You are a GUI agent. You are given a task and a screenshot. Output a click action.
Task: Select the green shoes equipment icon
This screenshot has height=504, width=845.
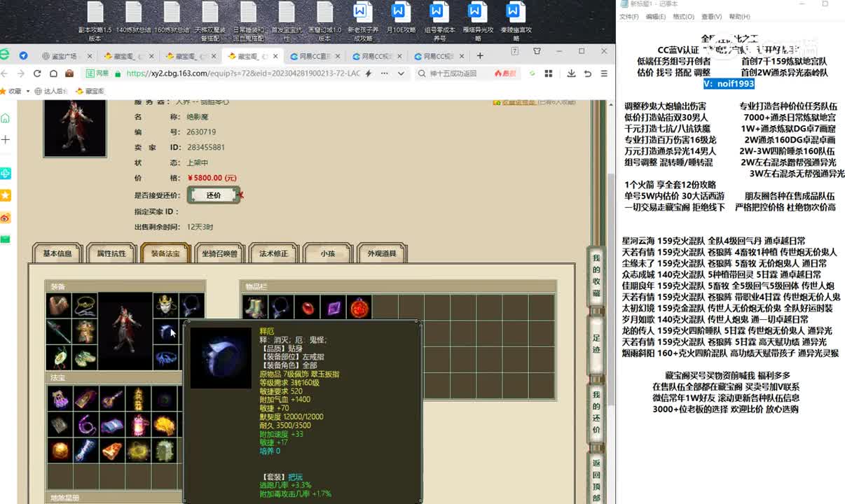85,358
